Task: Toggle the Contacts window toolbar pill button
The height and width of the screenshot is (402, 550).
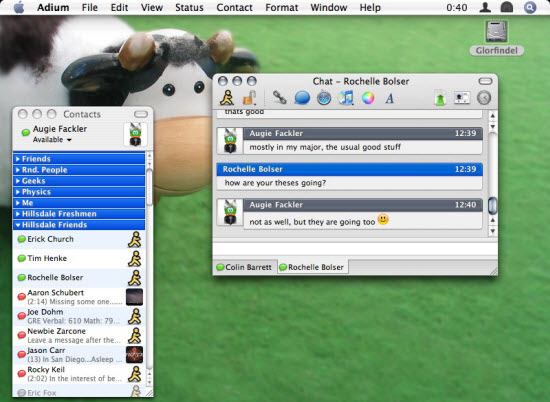Action: tap(141, 114)
